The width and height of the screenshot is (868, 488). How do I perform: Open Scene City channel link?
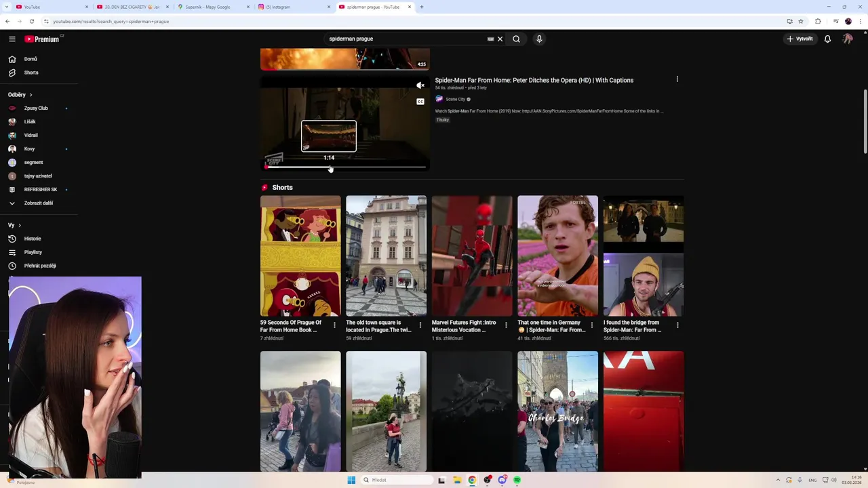click(x=455, y=99)
